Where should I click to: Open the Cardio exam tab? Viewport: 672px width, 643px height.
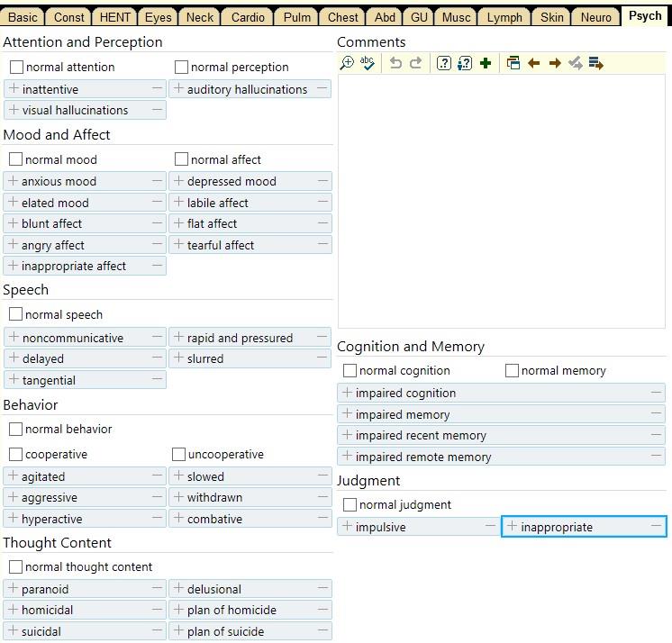pyautogui.click(x=248, y=17)
